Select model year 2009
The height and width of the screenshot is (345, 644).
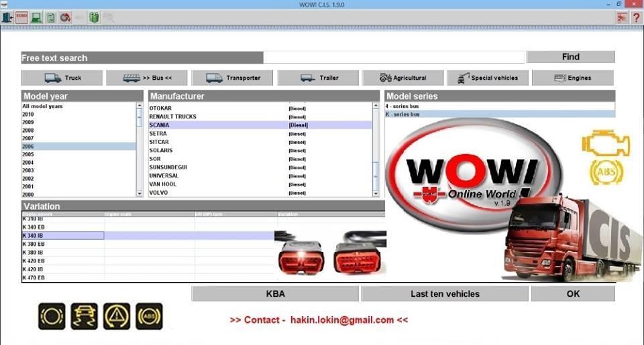click(79, 122)
